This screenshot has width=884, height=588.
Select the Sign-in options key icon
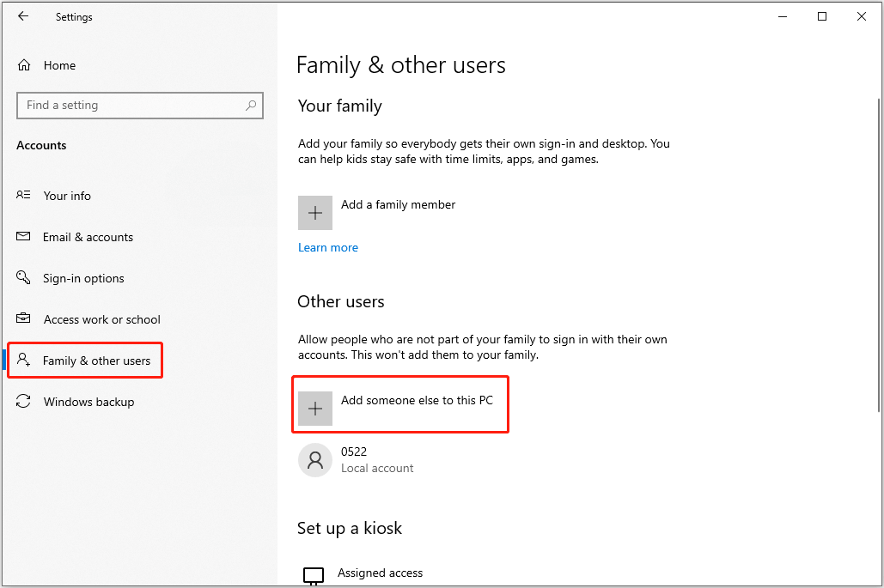pos(23,277)
